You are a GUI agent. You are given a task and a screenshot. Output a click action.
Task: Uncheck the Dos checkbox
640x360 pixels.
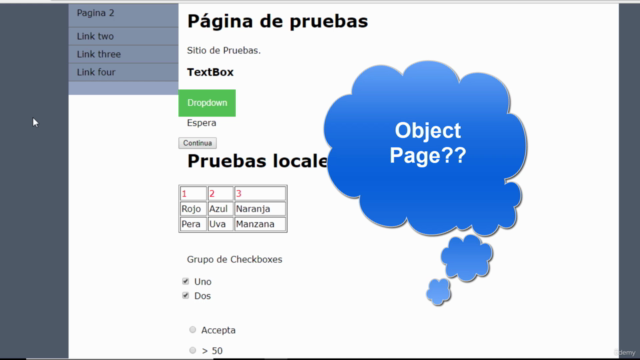(x=186, y=296)
